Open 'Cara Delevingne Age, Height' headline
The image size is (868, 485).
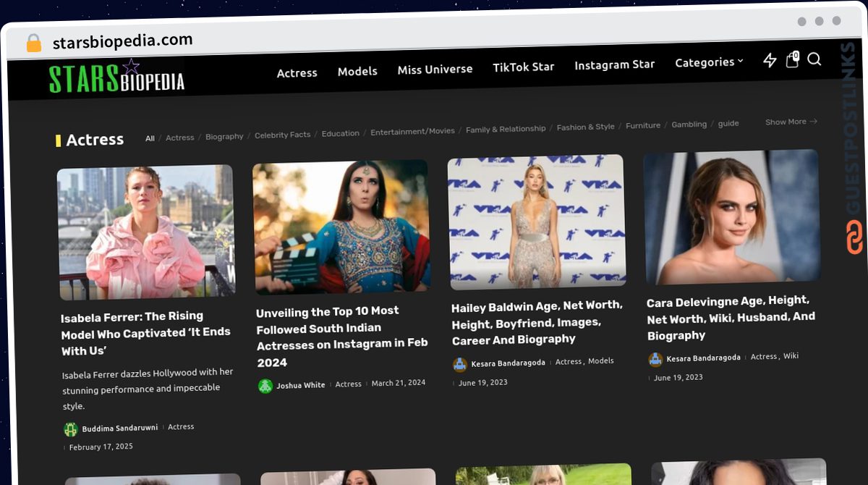731,318
